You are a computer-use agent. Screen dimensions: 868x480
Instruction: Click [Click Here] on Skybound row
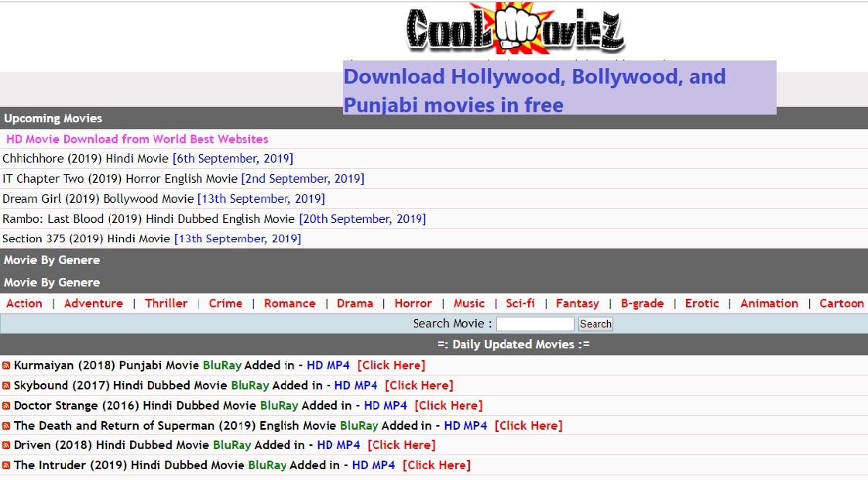pos(419,386)
